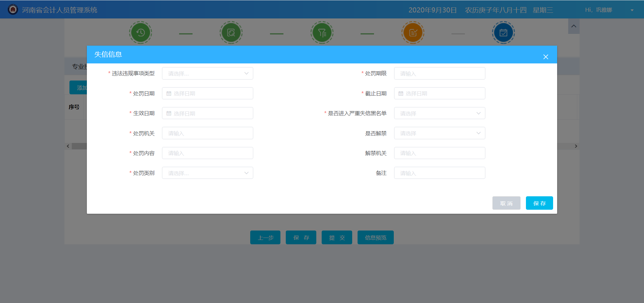The image size is (644, 303).
Task: Click the green filter step icon
Action: 322,32
